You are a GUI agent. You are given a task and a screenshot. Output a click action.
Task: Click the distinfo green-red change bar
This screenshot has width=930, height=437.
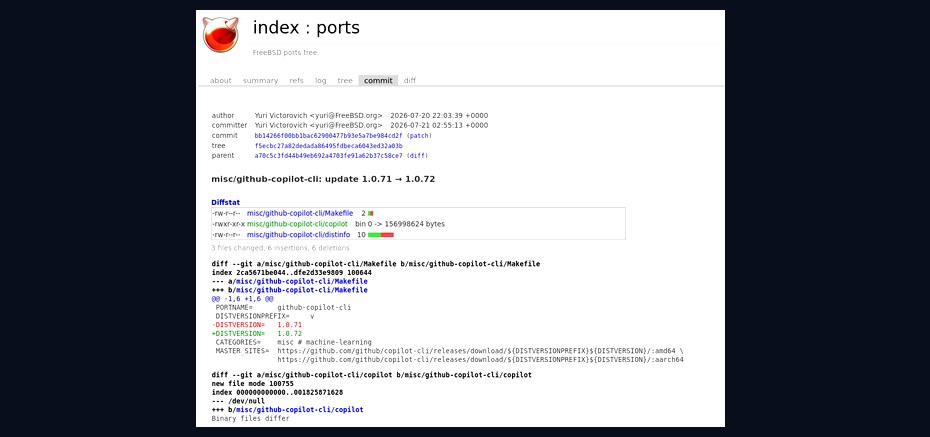(381, 235)
